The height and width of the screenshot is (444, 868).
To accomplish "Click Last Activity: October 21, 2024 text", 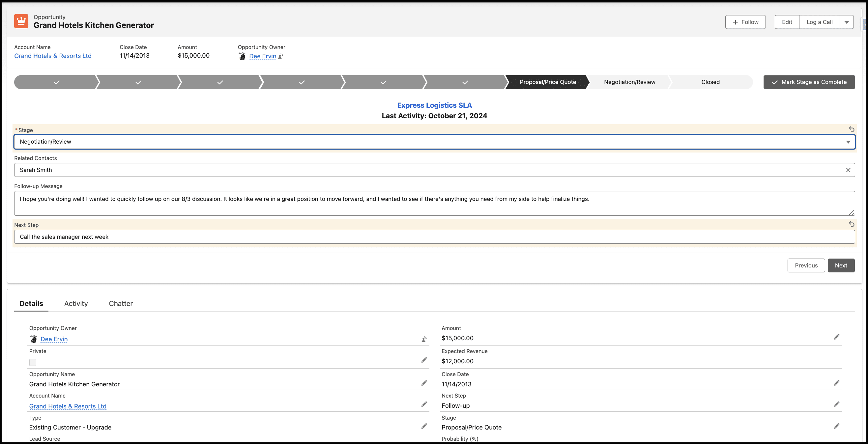I will [x=434, y=116].
